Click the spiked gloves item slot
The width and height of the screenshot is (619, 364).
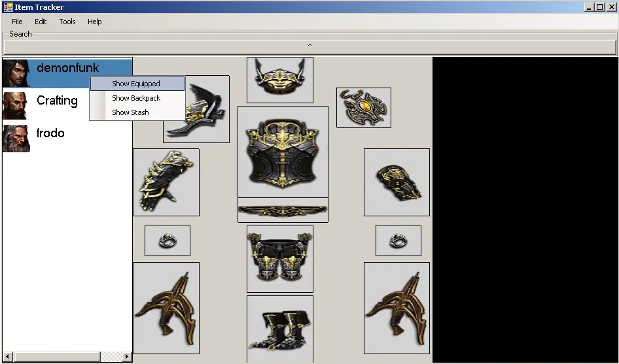(166, 182)
